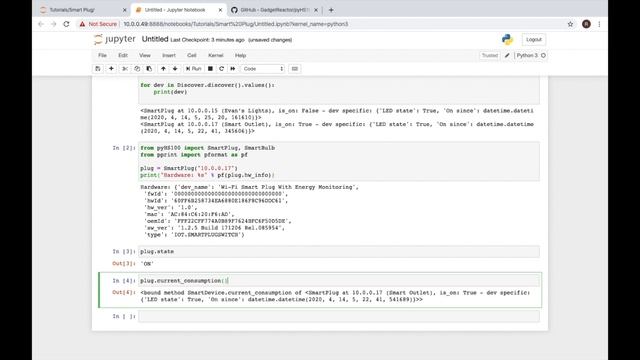The image size is (640, 360).
Task: Open the Edit menu
Action: coord(123,55)
